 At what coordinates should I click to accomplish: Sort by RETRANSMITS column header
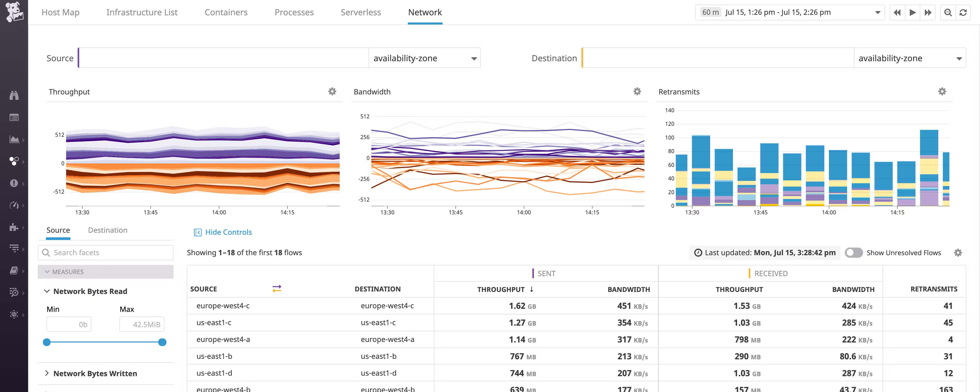click(934, 289)
